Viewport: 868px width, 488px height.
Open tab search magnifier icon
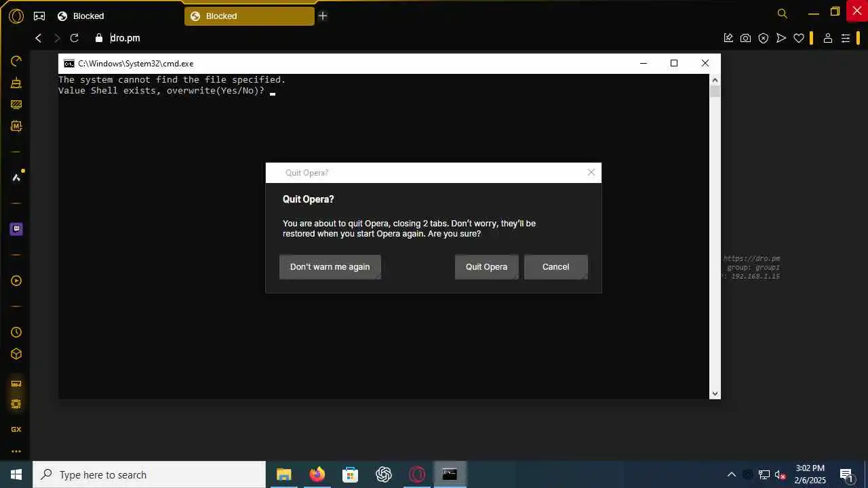[783, 14]
